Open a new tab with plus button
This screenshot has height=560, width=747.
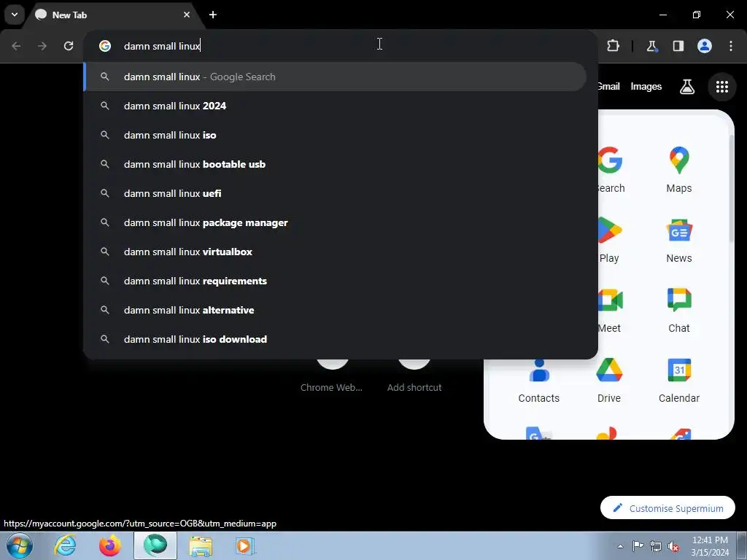tap(213, 15)
